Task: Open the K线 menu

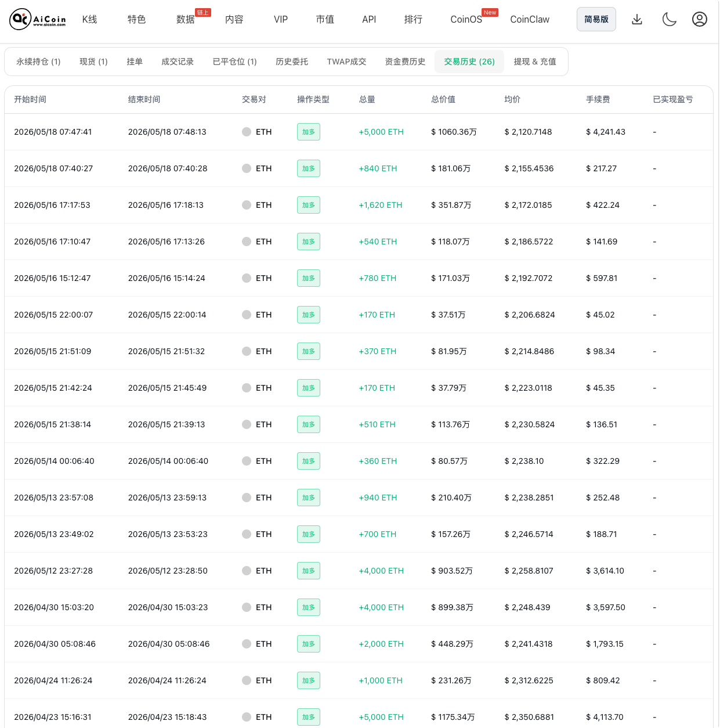Action: click(89, 19)
